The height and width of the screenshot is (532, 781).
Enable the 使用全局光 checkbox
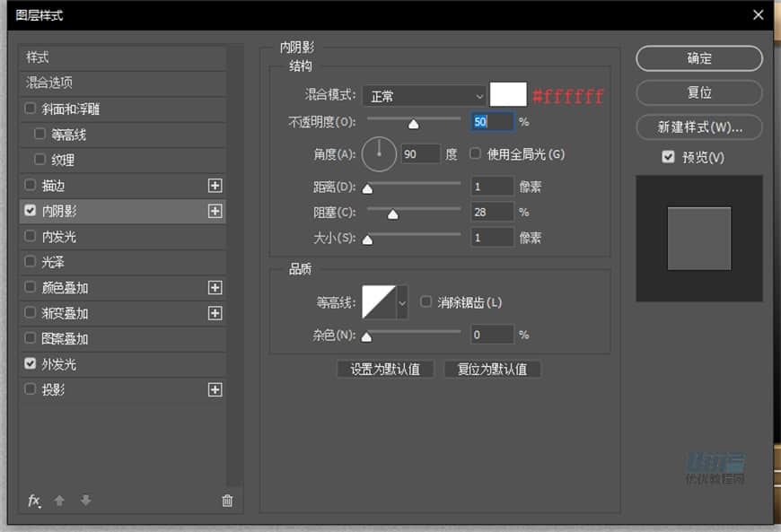pyautogui.click(x=474, y=153)
